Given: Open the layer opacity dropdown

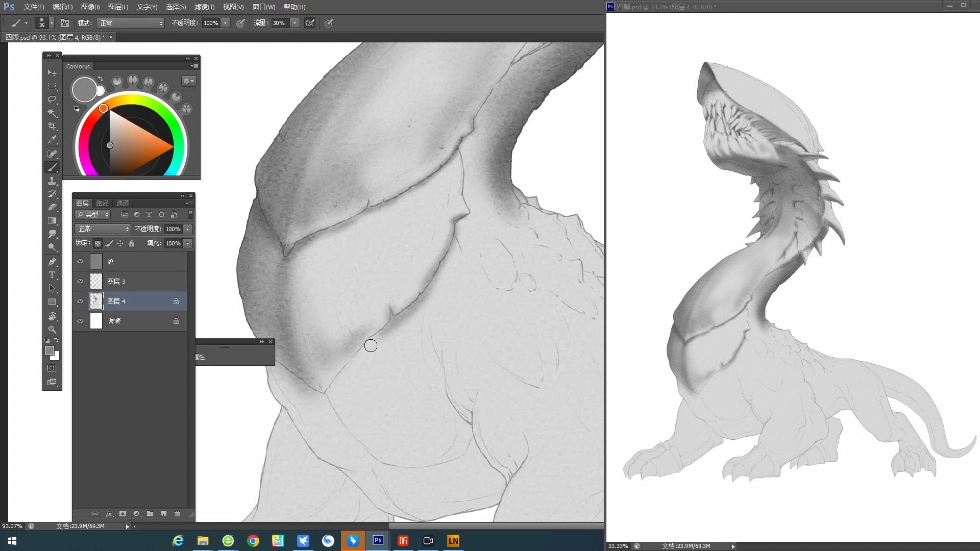Looking at the screenshot, I should (188, 229).
